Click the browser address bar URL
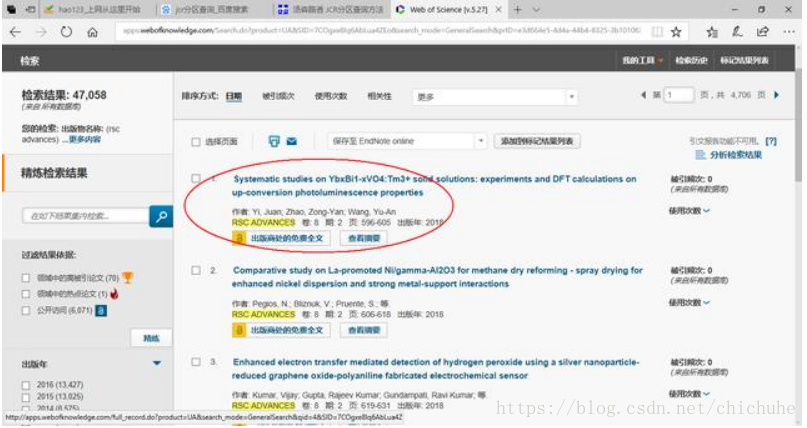This screenshot has height=428, width=807. pyautogui.click(x=381, y=31)
